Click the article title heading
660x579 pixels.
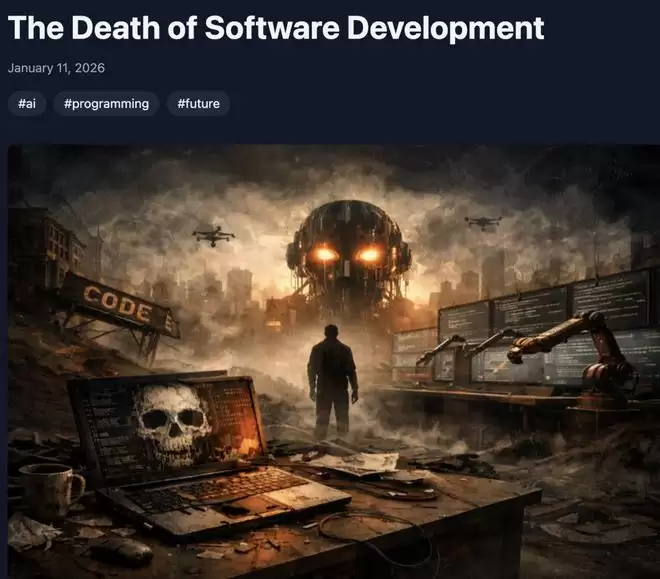point(276,28)
